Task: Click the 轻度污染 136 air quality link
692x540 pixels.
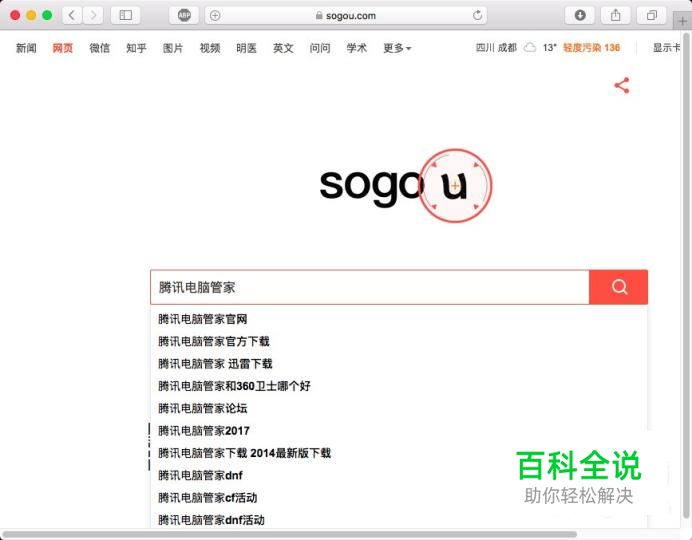Action: [591, 47]
